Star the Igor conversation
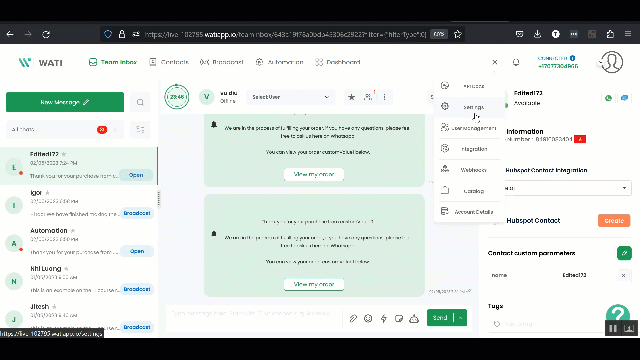 click(47, 193)
